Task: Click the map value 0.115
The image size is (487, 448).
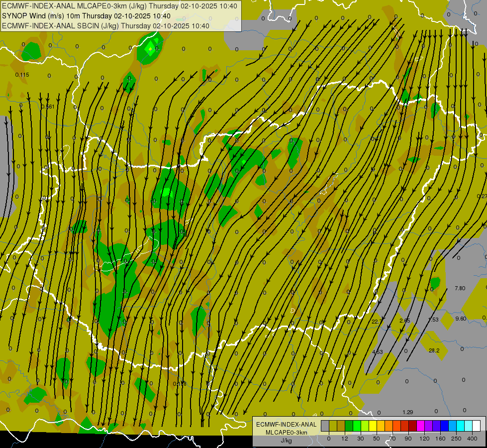Action: [22, 75]
